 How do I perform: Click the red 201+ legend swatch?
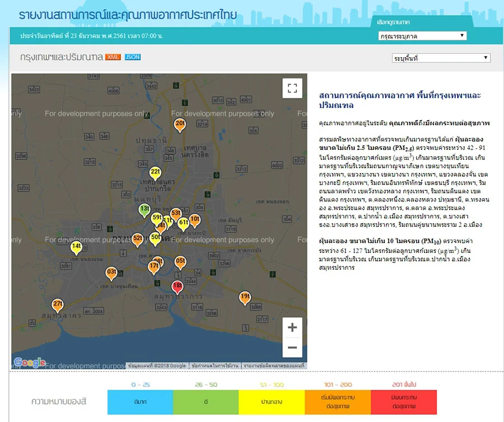click(x=404, y=402)
